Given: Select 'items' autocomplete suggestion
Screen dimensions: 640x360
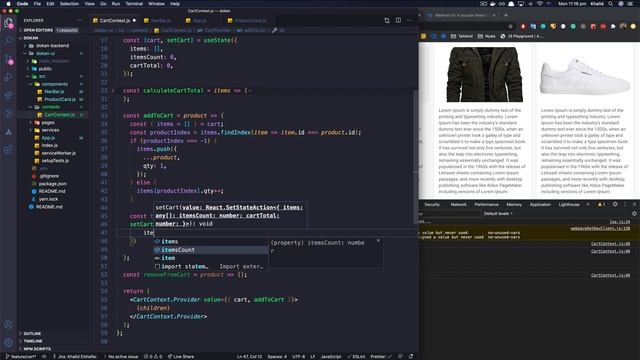Looking at the screenshot, I should point(211,241).
